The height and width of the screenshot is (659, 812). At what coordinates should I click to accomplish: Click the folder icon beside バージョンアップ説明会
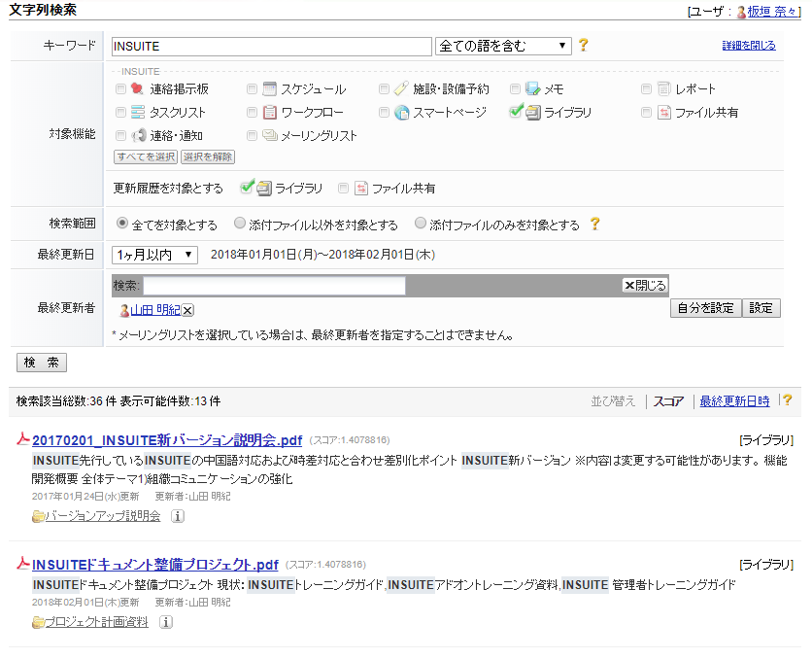(38, 516)
